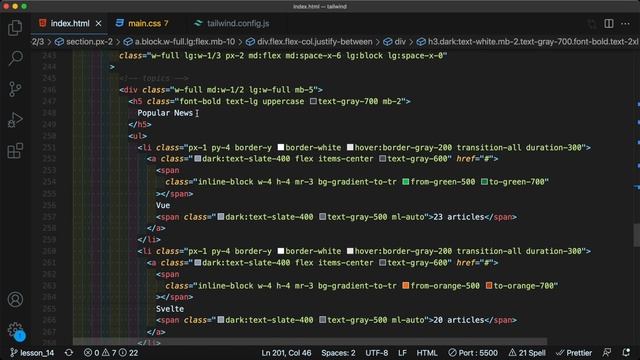Open the Accounts menu
This screenshot has height=360, width=640.
coord(15,299)
